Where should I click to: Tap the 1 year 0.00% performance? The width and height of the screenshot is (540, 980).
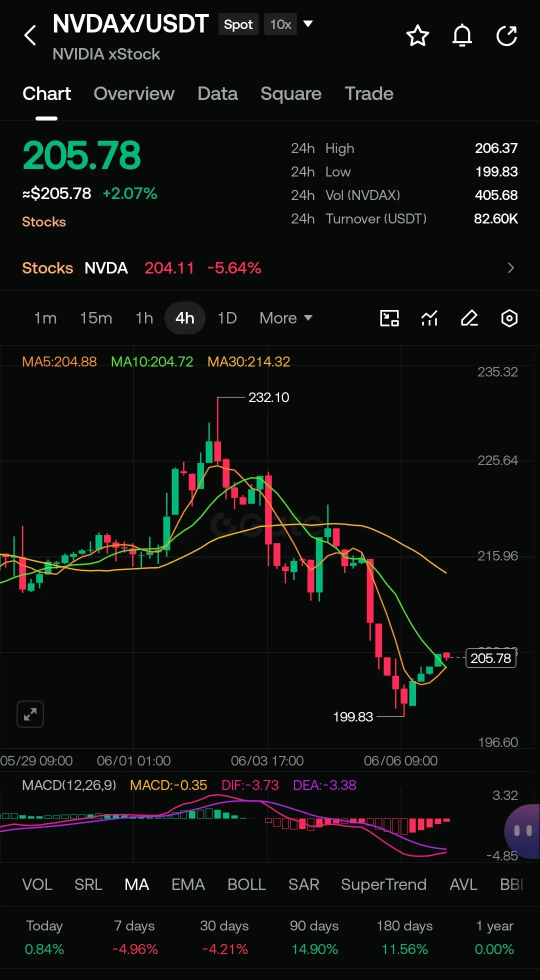(494, 937)
